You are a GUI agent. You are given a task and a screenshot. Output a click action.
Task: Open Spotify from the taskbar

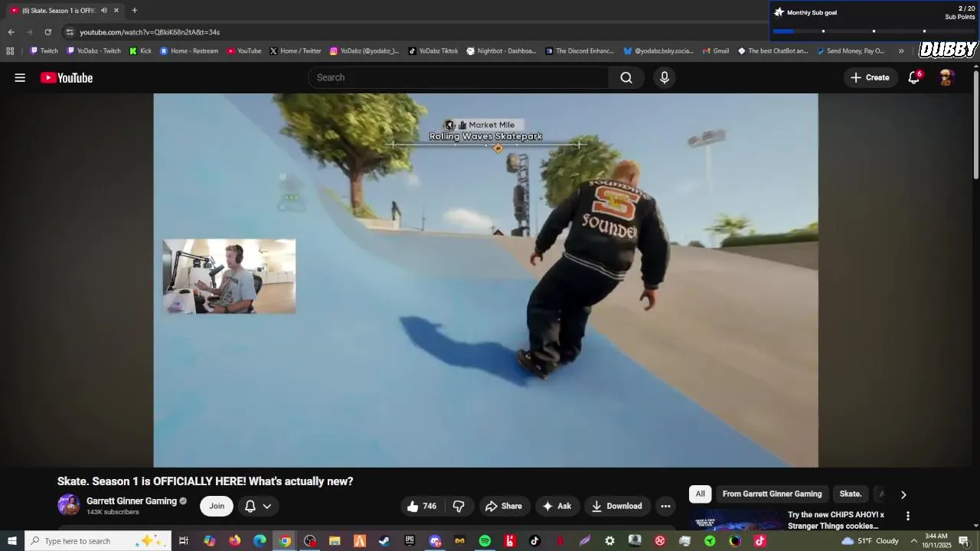pos(485,541)
